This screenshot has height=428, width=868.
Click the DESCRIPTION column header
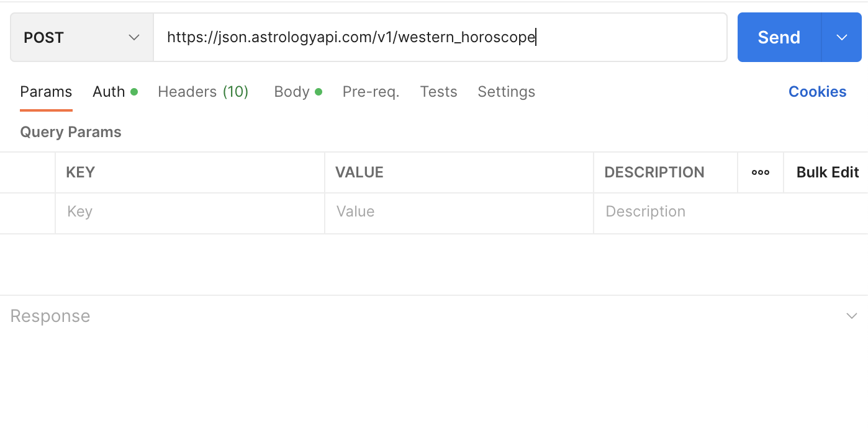click(x=654, y=172)
